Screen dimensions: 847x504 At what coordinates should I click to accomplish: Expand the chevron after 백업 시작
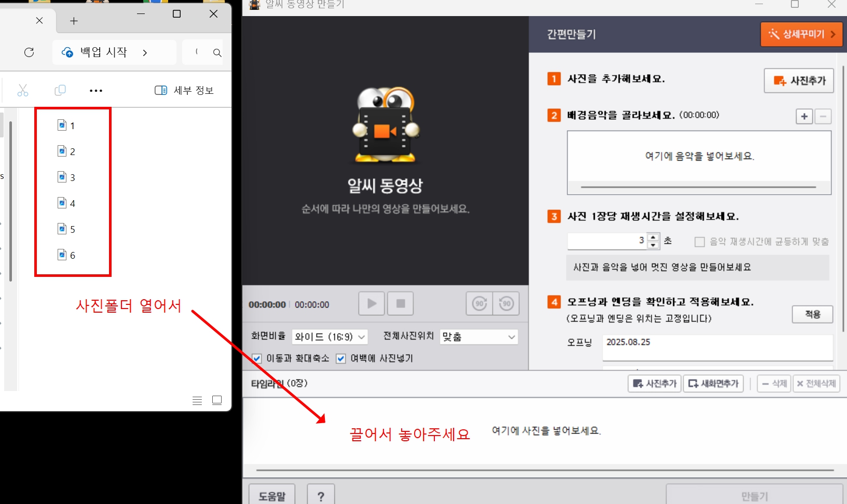click(145, 53)
